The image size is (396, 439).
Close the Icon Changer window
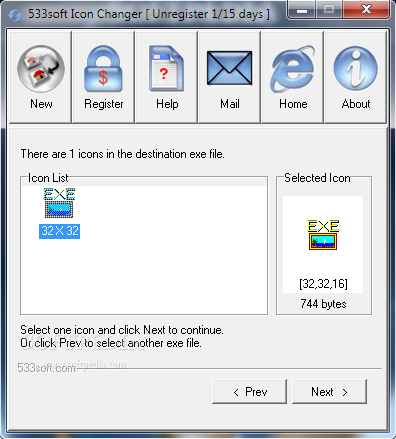click(366, 9)
